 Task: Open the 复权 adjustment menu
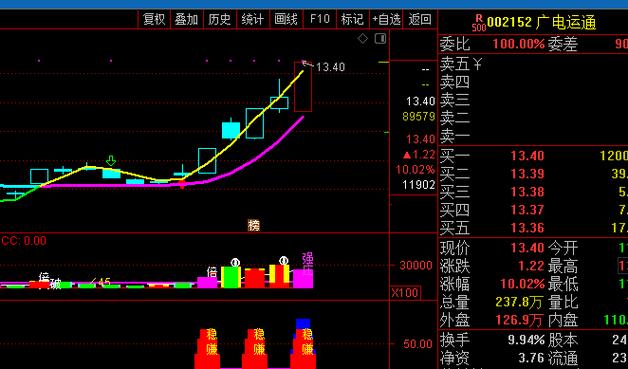coord(154,19)
